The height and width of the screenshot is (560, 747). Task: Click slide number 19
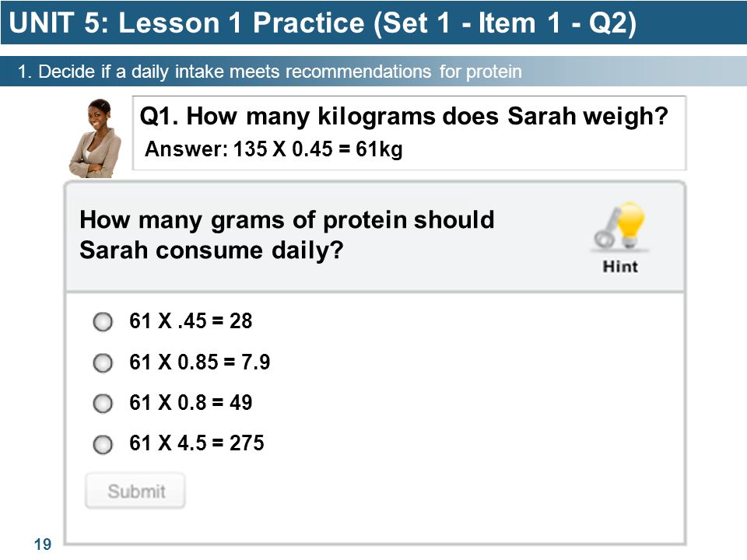point(42,544)
